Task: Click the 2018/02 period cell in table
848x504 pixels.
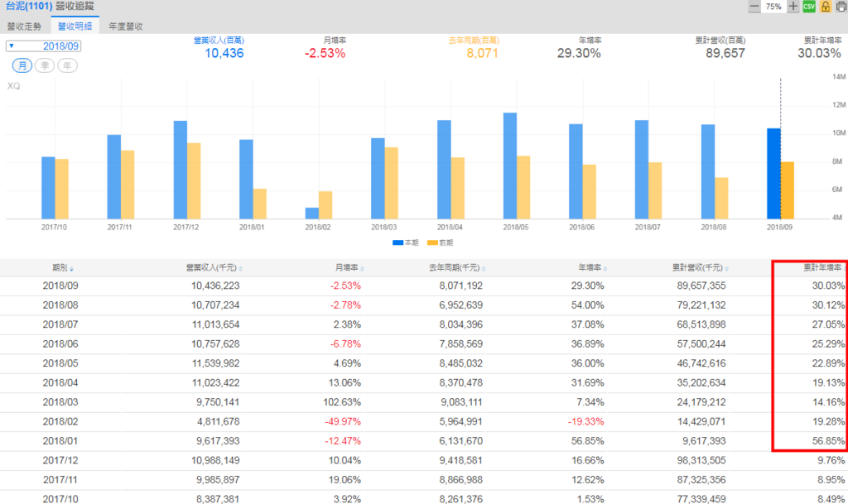Action: click(x=60, y=422)
